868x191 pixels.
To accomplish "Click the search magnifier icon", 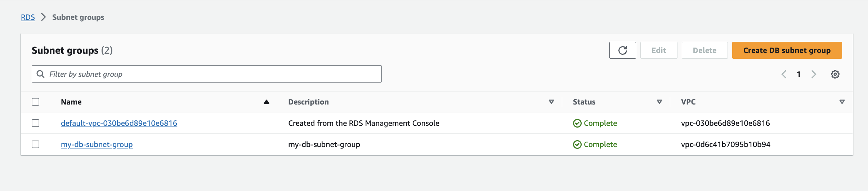I will [41, 74].
